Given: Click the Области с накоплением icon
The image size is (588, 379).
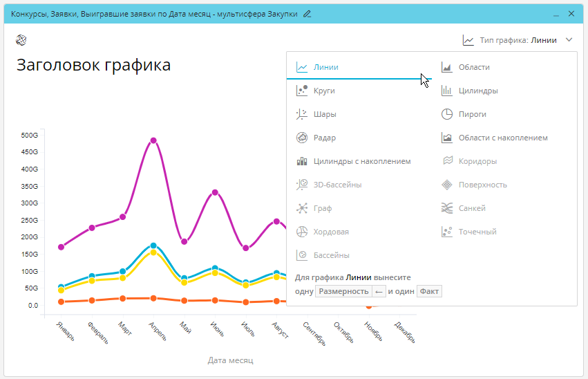Looking at the screenshot, I should click(x=447, y=138).
